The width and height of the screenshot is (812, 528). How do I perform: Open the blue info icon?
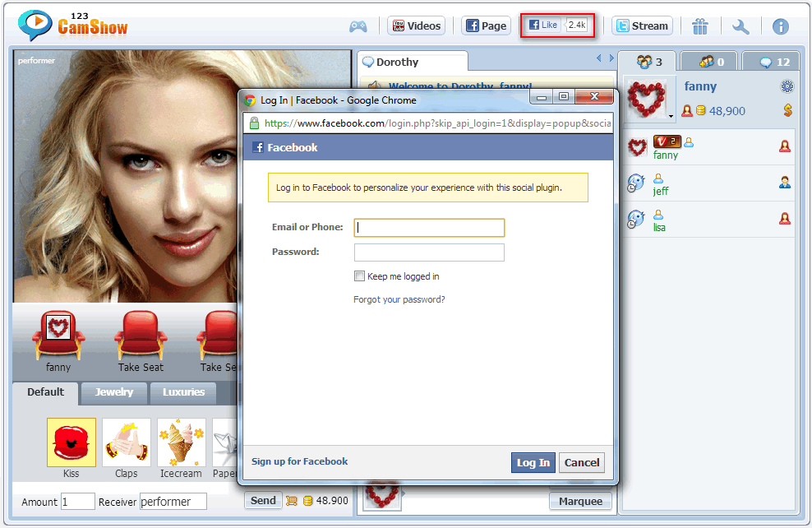[x=781, y=26]
